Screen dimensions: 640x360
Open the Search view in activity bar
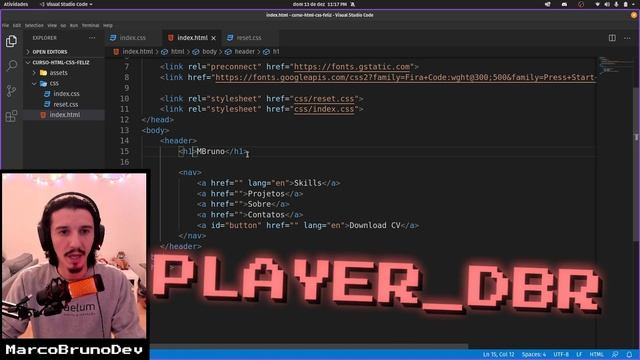11,65
